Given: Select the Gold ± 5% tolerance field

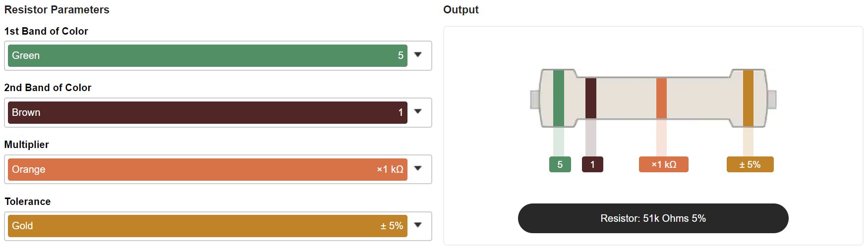Looking at the screenshot, I should click(208, 226).
